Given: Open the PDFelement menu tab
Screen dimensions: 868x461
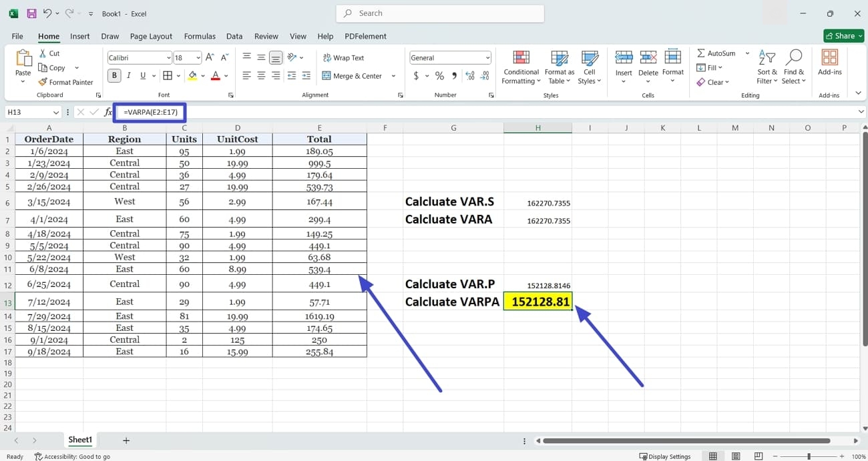Looking at the screenshot, I should [365, 36].
